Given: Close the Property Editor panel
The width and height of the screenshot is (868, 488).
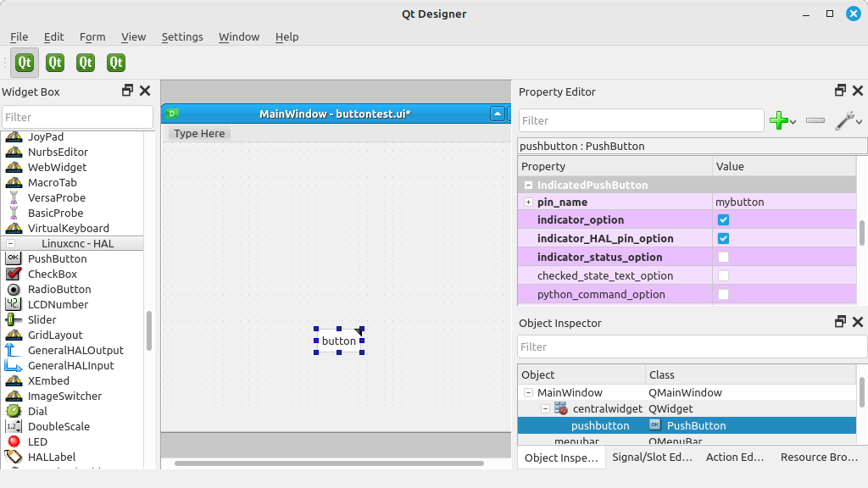Looking at the screenshot, I should click(x=858, y=91).
